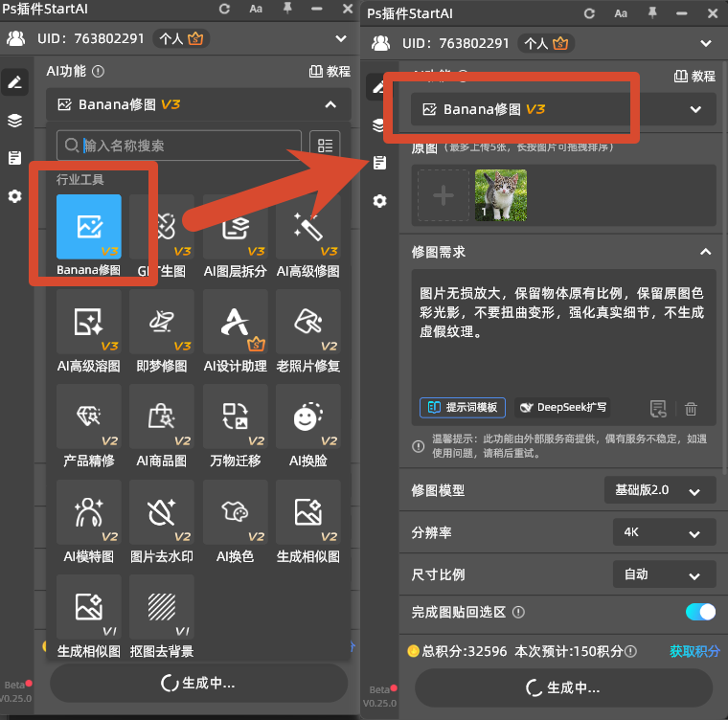Image resolution: width=728 pixels, height=720 pixels.
Task: Select the cat image thumbnail
Action: (500, 195)
